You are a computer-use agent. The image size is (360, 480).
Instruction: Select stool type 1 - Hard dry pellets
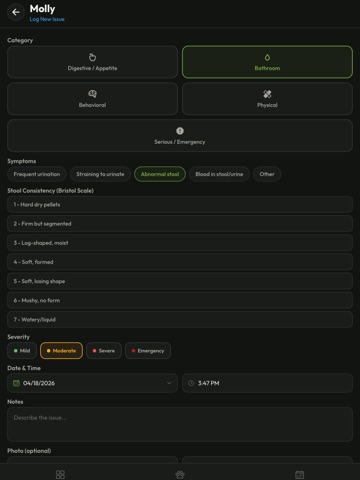pos(180,205)
